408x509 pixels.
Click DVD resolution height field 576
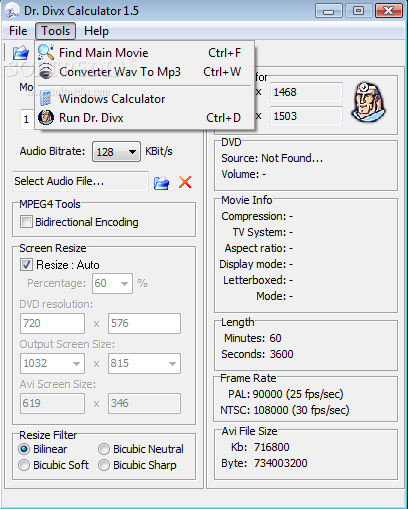(144, 323)
